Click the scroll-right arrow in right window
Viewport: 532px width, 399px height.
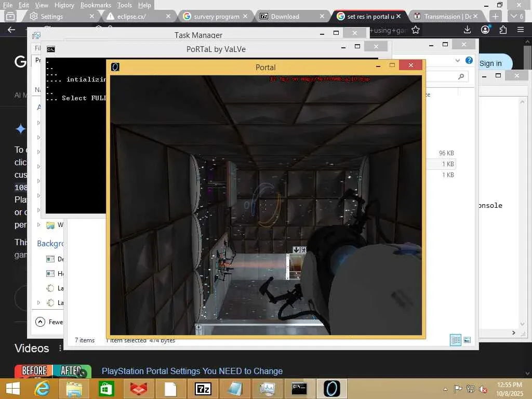tap(514, 333)
